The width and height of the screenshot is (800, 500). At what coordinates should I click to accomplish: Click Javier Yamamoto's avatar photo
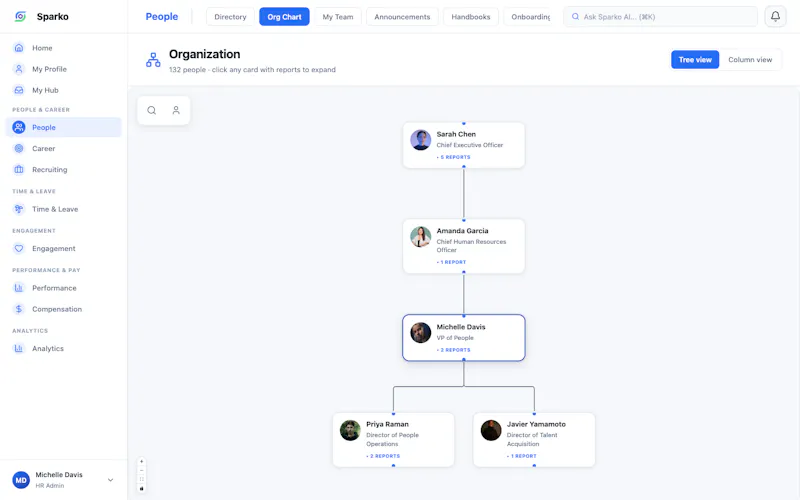tap(491, 431)
